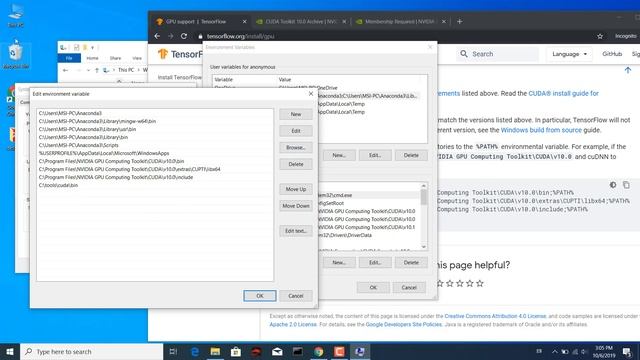
Task: Click the Browse... button
Action: (296, 147)
